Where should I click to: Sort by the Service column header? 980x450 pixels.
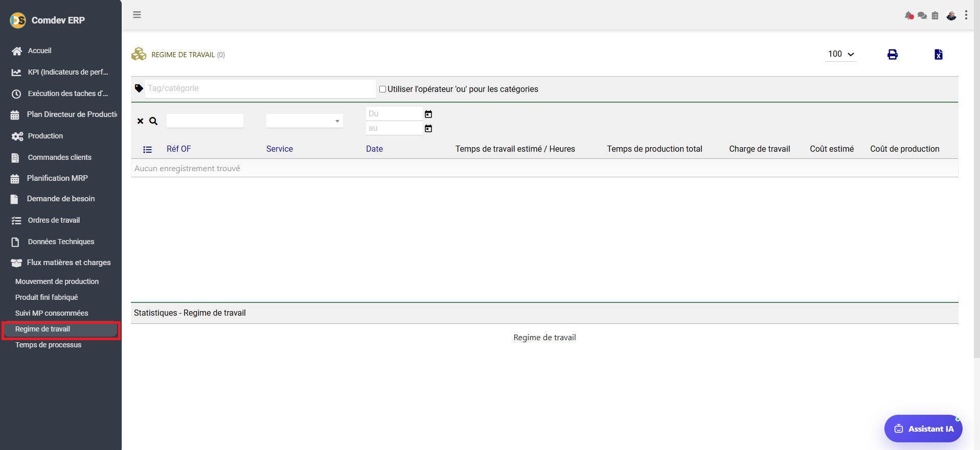280,149
